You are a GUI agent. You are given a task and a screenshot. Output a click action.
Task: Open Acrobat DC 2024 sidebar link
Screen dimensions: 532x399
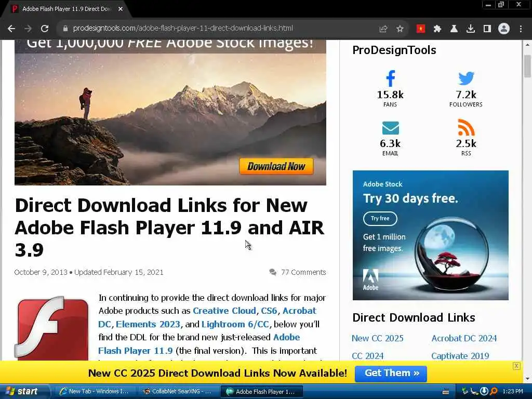(x=464, y=338)
